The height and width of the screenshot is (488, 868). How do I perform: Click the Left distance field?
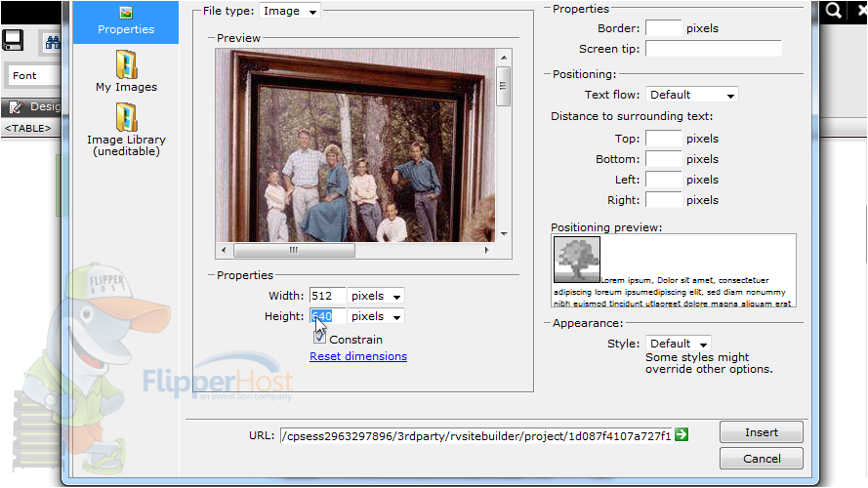664,180
